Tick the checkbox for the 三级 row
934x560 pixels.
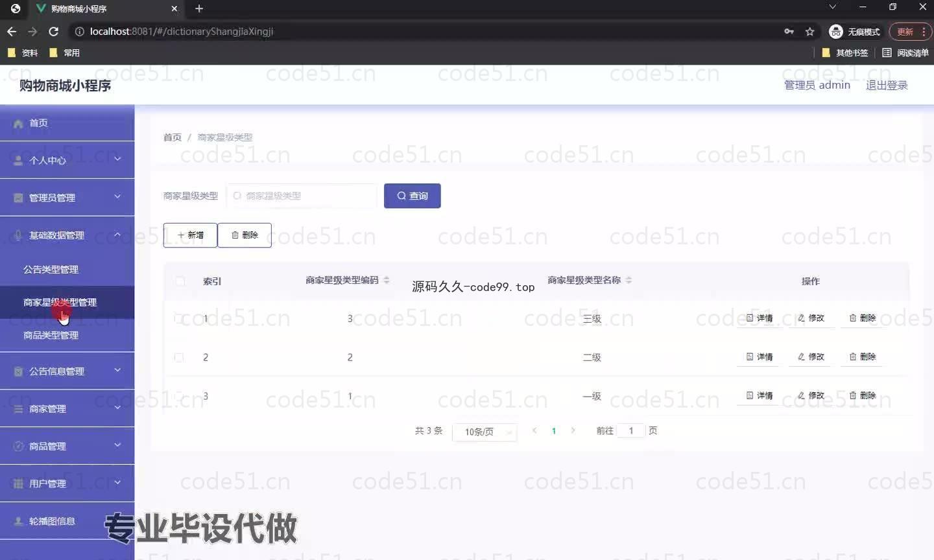coord(179,318)
